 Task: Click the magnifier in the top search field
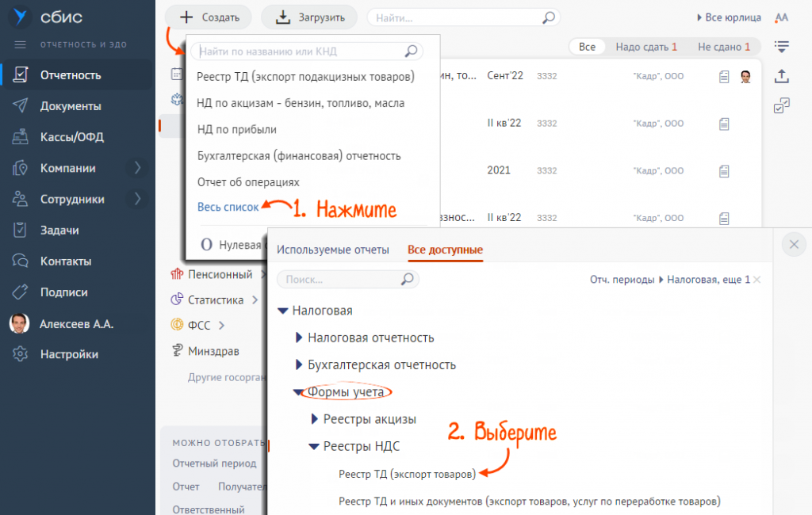pos(548,17)
